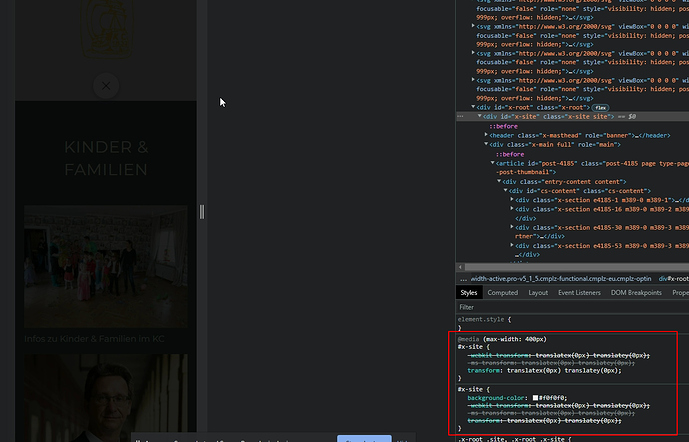Screen dimensions: 689x442
Task: Click the circular X close icon on page
Action: point(106,87)
